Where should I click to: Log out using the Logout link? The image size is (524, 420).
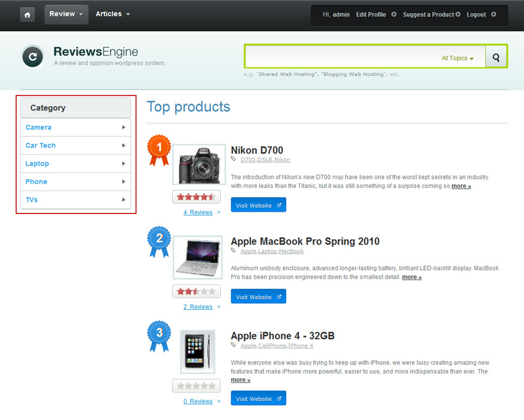click(476, 14)
